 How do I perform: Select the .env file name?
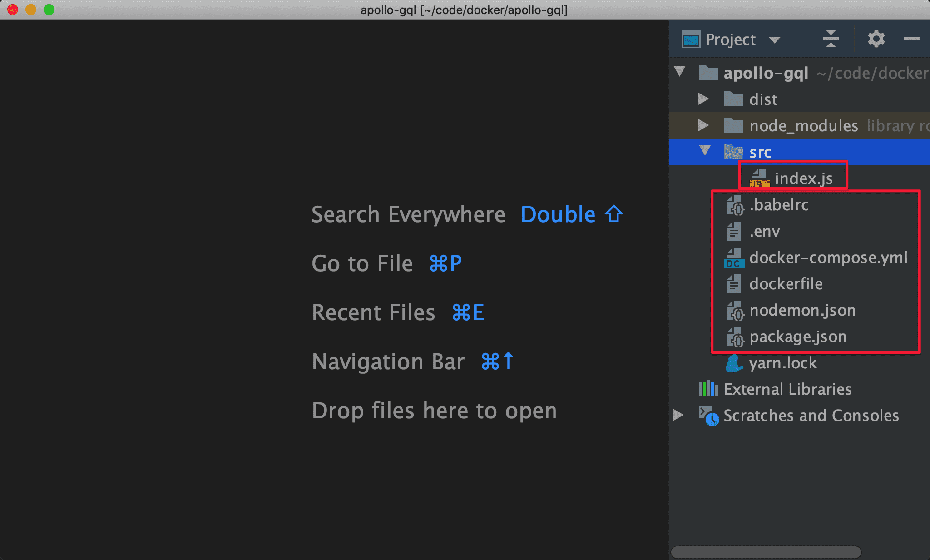click(765, 232)
